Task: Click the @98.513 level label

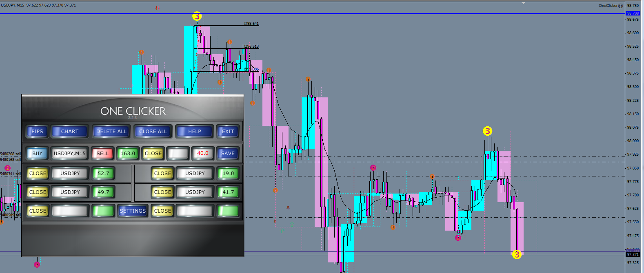Action: [251, 46]
